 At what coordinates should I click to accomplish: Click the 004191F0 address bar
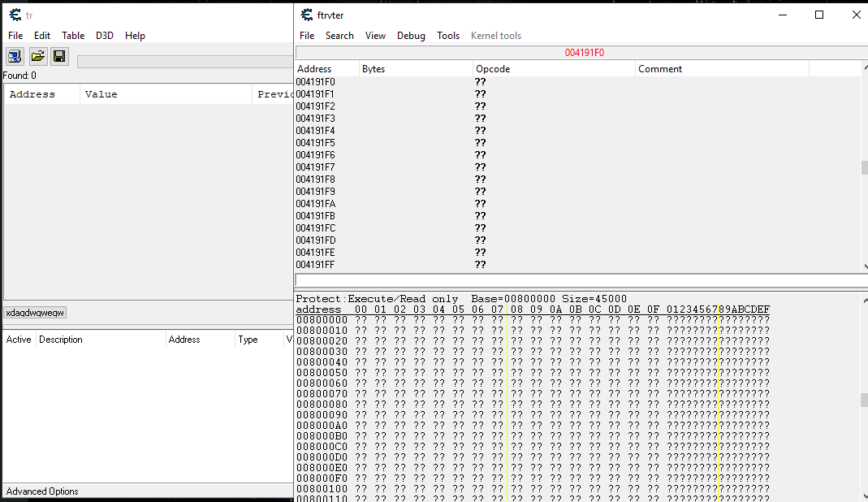click(582, 53)
